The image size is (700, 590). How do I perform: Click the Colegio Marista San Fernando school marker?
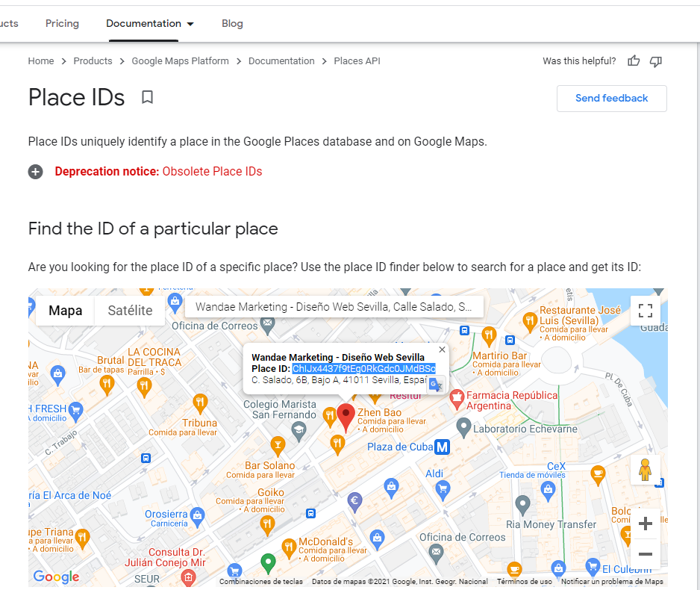[299, 431]
